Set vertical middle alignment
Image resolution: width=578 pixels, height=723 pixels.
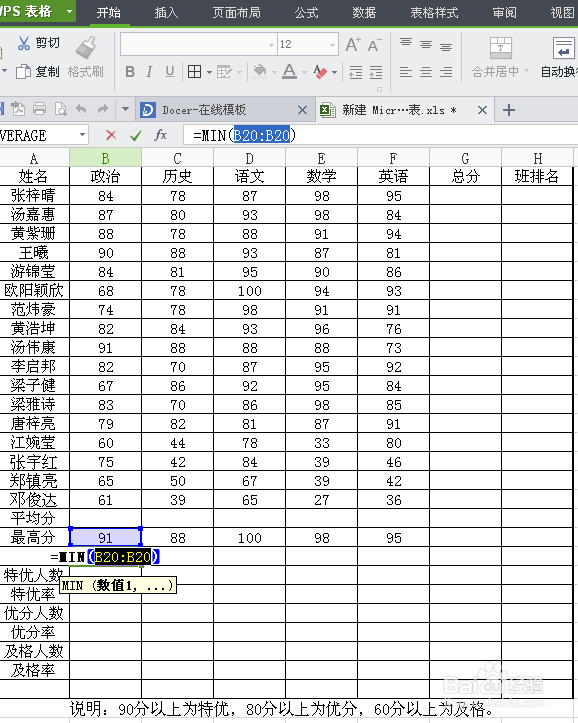[x=426, y=44]
